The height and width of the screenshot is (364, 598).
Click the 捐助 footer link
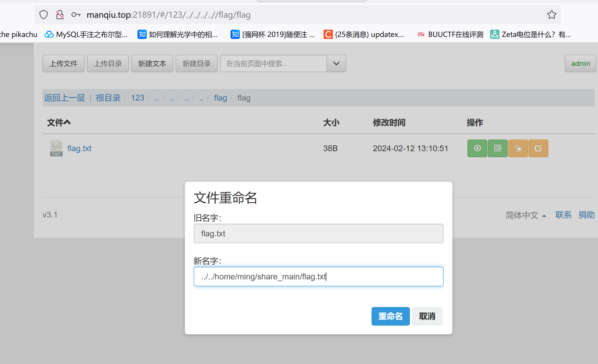[x=586, y=215]
